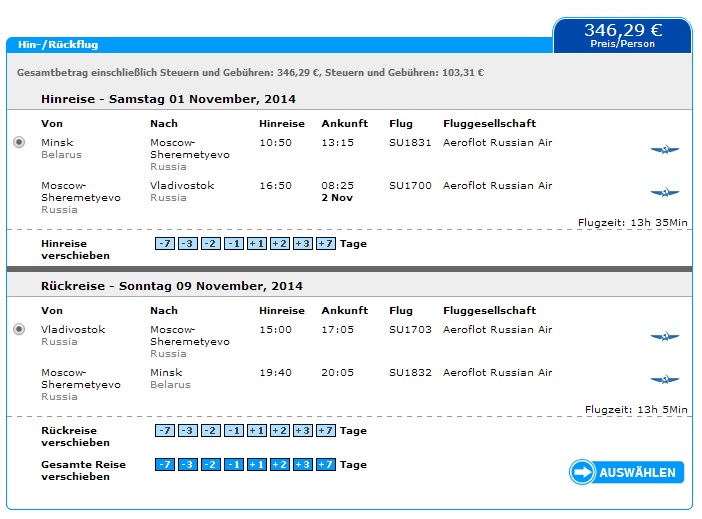Click departure time 16:50
This screenshot has width=702, height=519.
(275, 185)
